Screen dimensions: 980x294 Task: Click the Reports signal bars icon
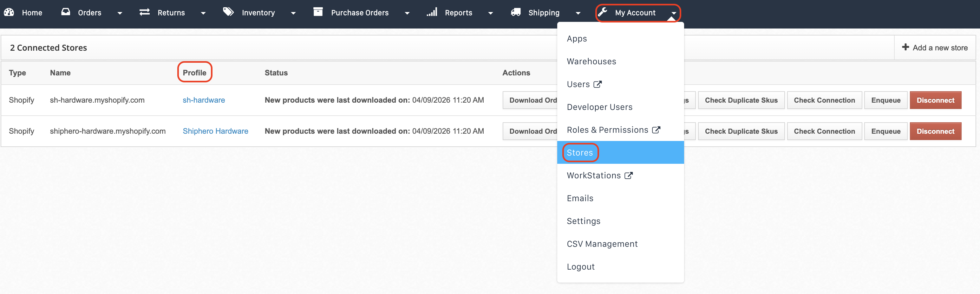(x=432, y=12)
